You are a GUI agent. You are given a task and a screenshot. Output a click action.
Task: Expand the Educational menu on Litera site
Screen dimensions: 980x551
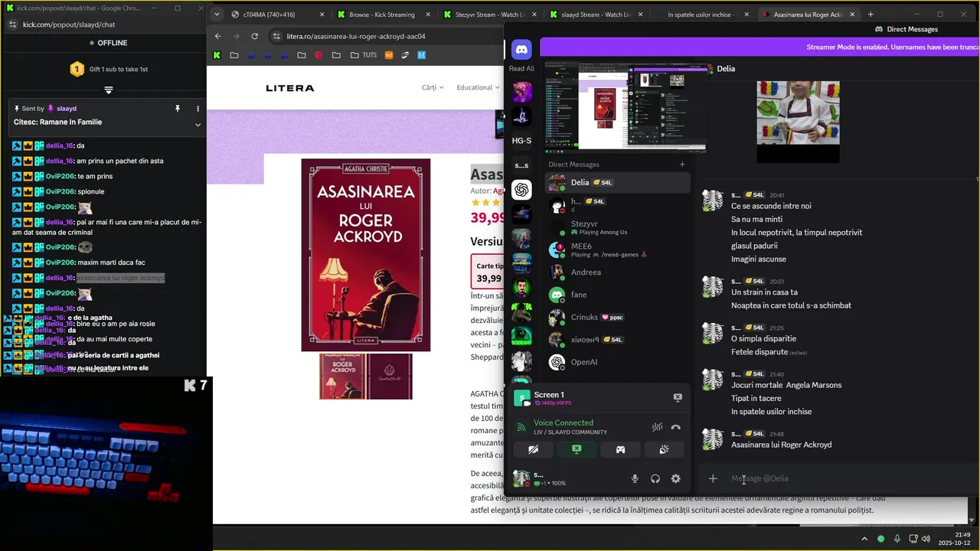tap(478, 87)
